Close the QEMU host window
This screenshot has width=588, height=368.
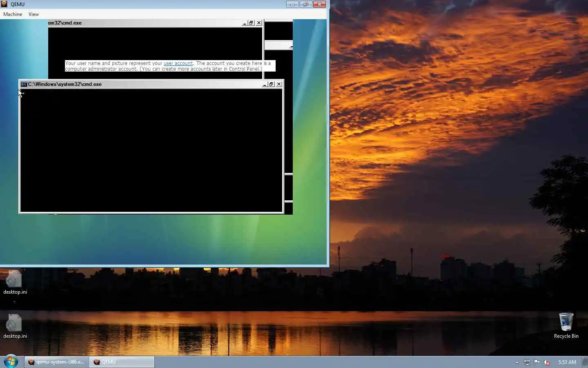[319, 4]
